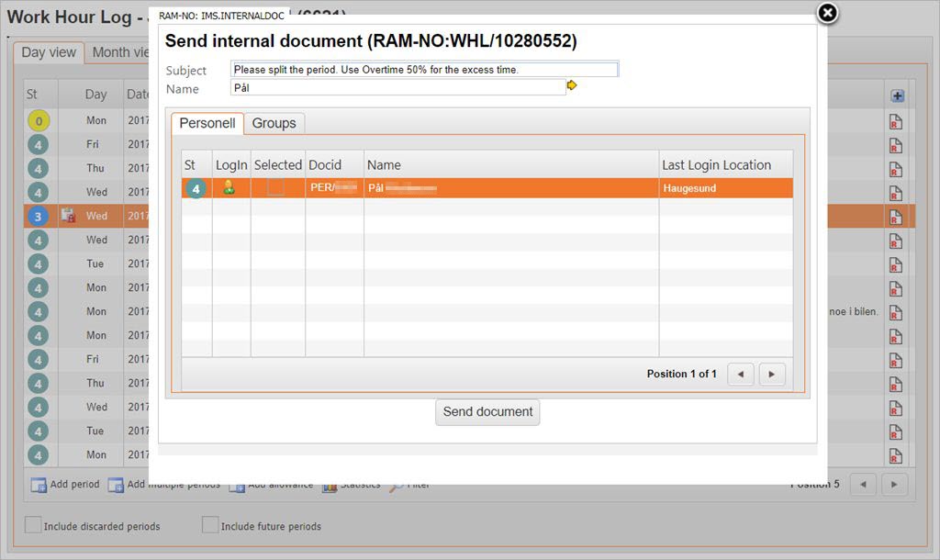Go to next position in Work Hour Log

click(x=895, y=485)
